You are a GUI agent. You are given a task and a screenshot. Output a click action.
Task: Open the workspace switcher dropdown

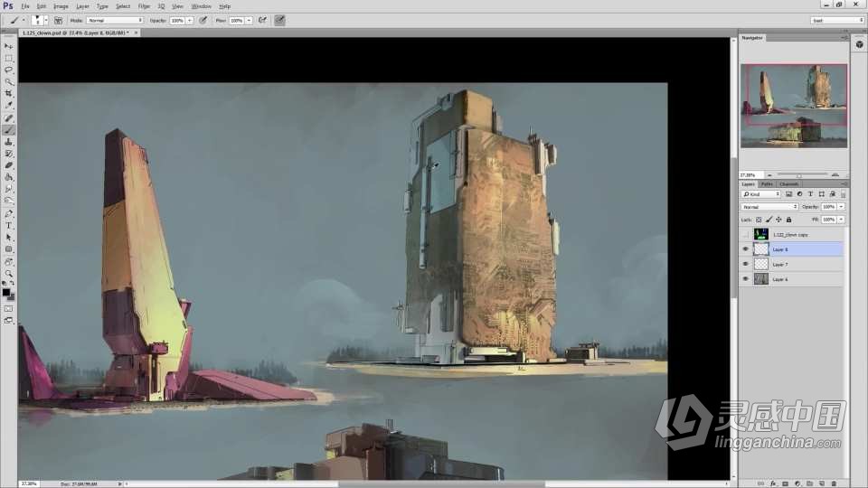coord(837,21)
